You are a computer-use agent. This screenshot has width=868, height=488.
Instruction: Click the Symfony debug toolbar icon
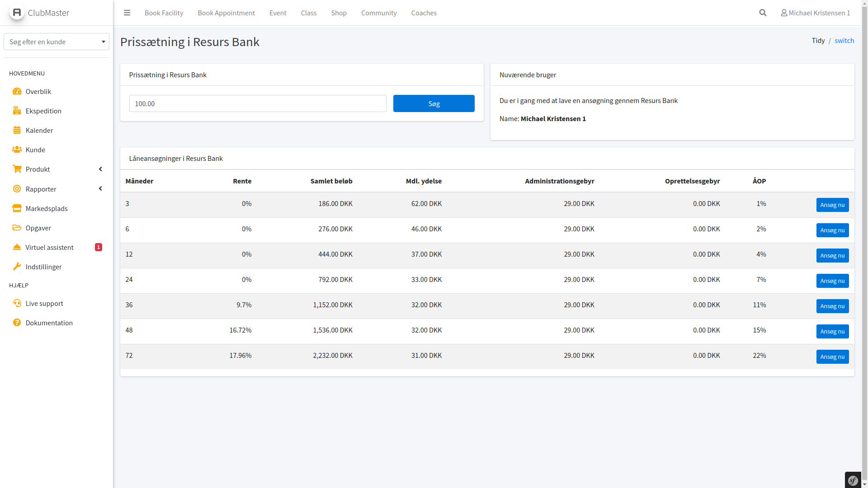[853, 480]
